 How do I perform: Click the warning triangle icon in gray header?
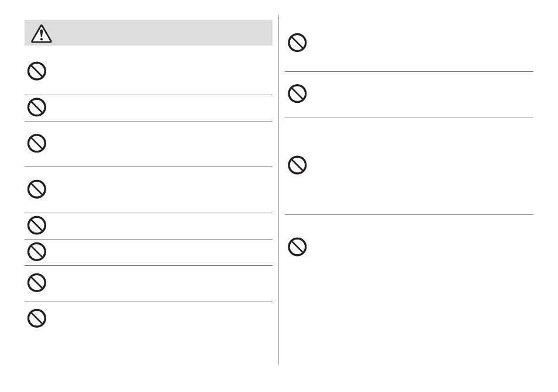point(42,34)
